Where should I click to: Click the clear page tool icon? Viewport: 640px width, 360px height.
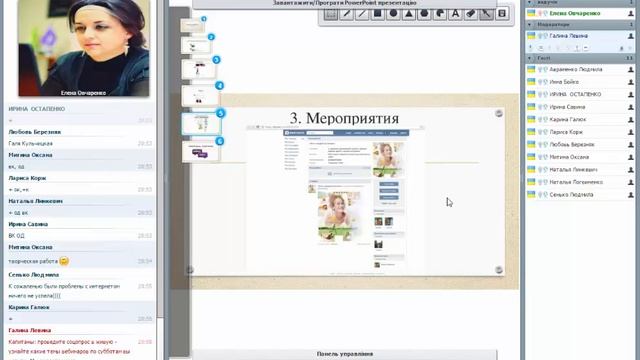502,14
